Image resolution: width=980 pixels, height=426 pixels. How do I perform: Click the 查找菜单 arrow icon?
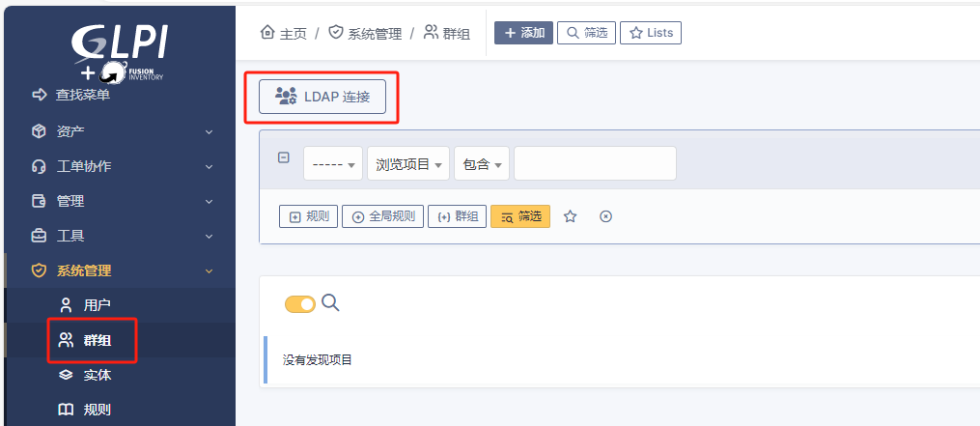click(x=40, y=95)
